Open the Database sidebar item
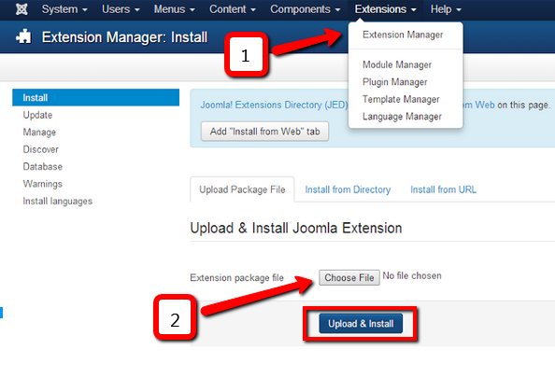The image size is (555, 392). [x=42, y=166]
